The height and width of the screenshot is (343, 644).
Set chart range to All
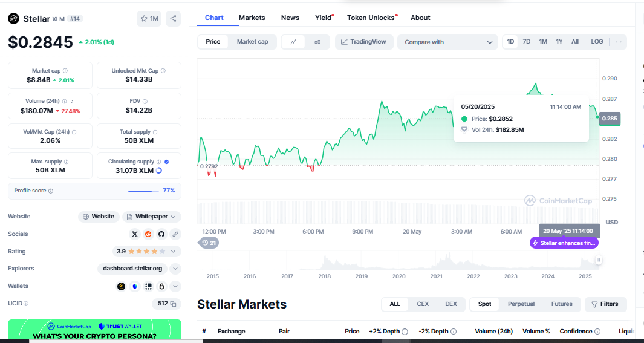click(575, 42)
